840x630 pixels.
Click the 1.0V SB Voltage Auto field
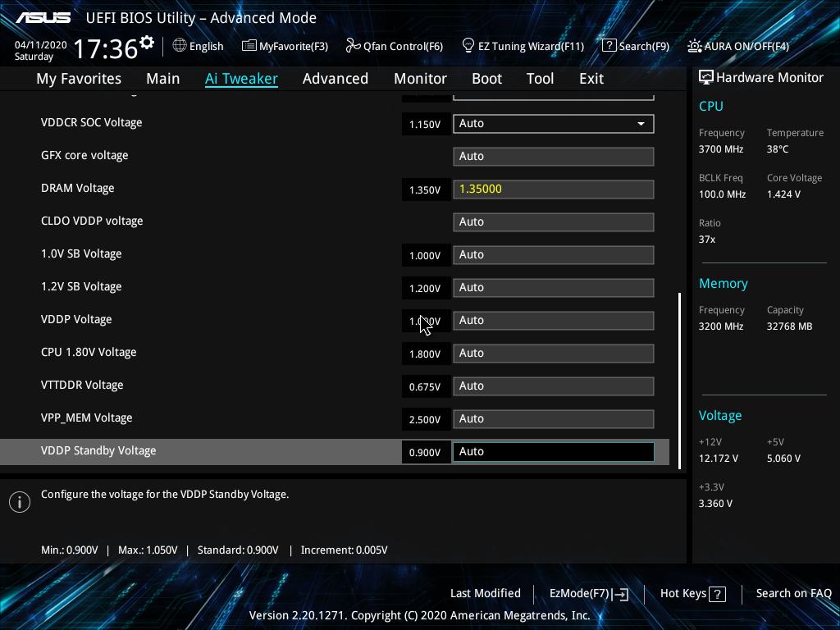click(x=554, y=255)
